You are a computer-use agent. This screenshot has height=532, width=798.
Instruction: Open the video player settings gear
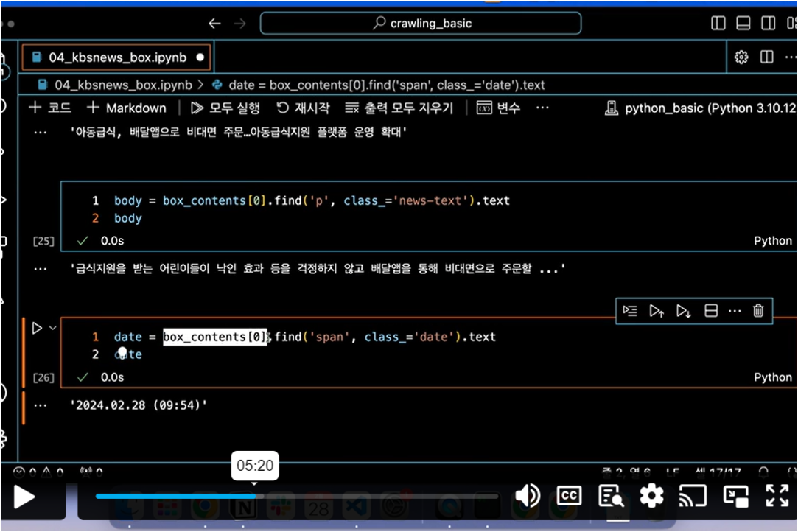coord(651,496)
